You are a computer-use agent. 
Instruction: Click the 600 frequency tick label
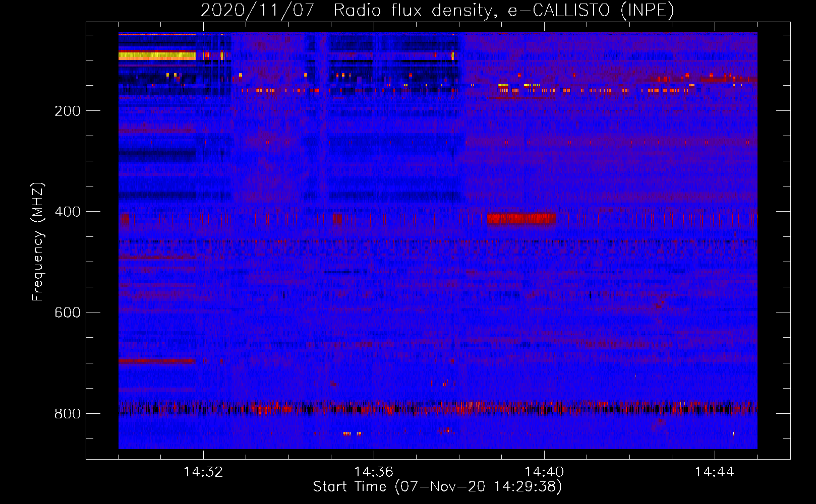68,312
